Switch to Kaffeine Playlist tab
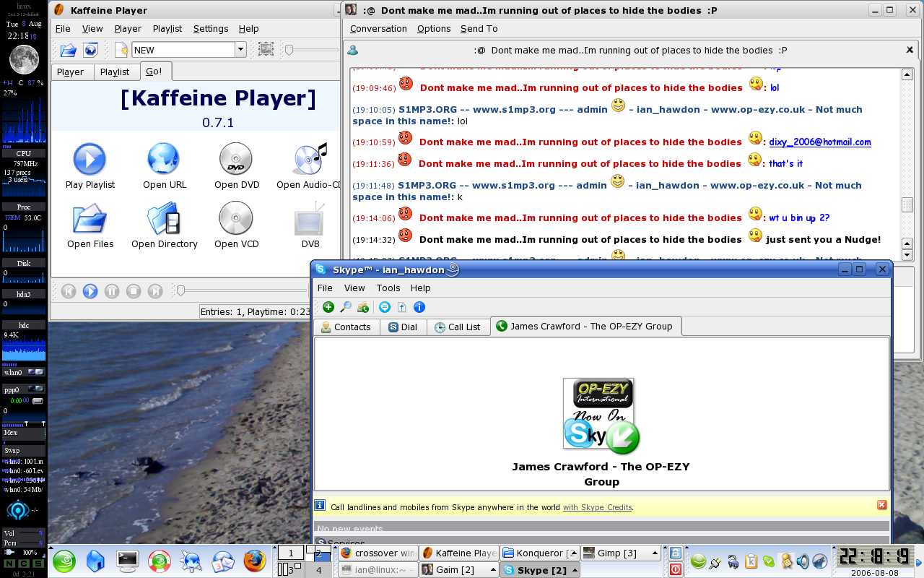The image size is (924, 578). click(x=115, y=72)
